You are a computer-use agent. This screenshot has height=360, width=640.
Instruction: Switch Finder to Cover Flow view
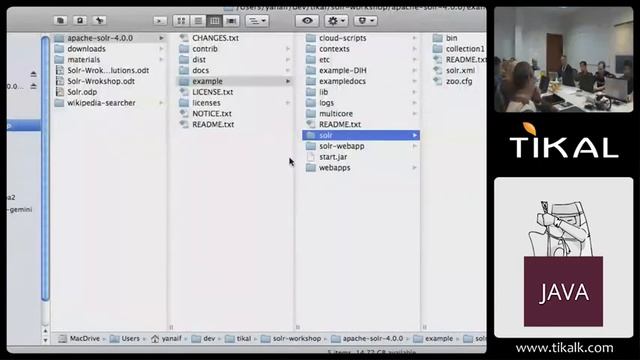coord(231,20)
